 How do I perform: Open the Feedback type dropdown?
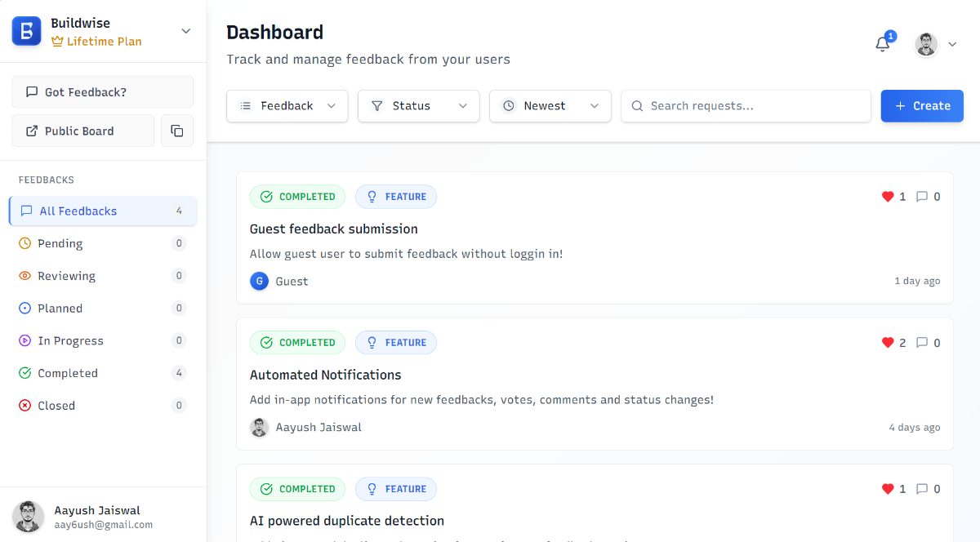[x=287, y=106]
